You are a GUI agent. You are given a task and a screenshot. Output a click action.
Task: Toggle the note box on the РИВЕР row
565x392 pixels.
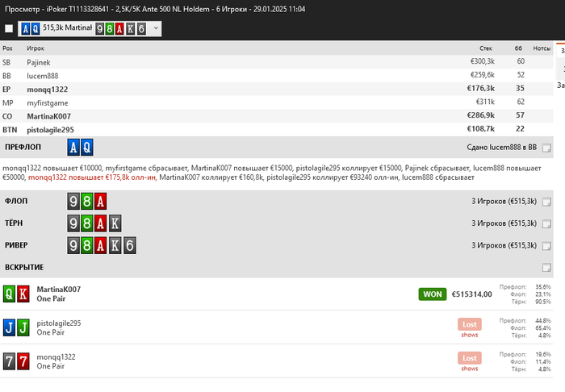(546, 245)
